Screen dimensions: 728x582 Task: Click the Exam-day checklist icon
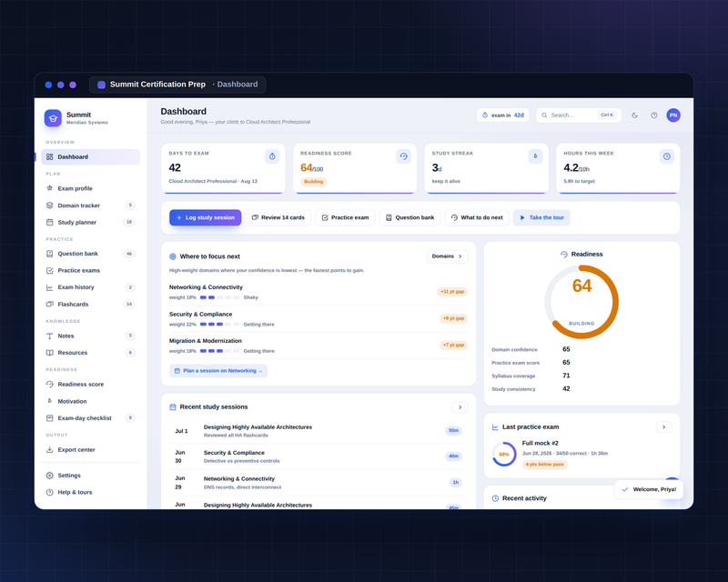[50, 418]
